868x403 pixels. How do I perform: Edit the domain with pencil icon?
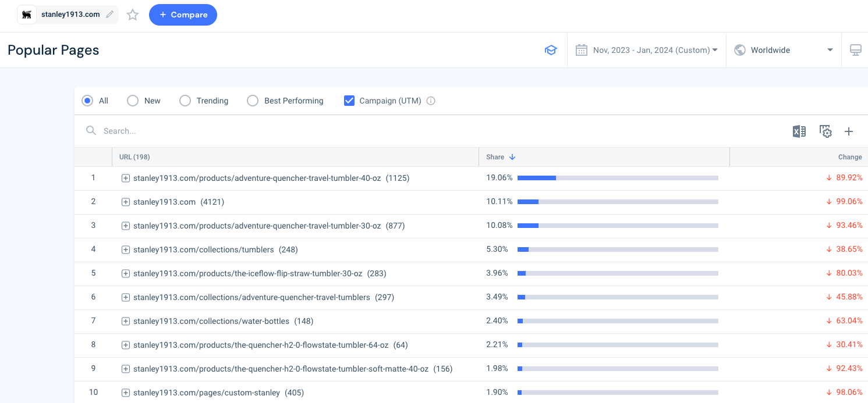109,15
